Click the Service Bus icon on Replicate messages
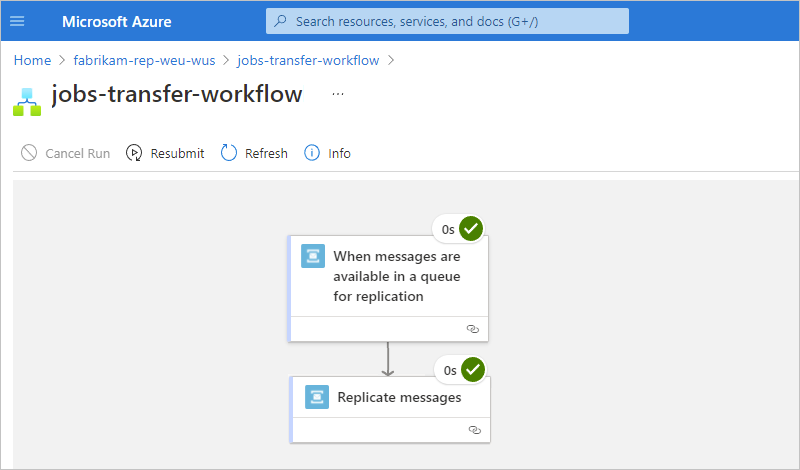 (317, 397)
